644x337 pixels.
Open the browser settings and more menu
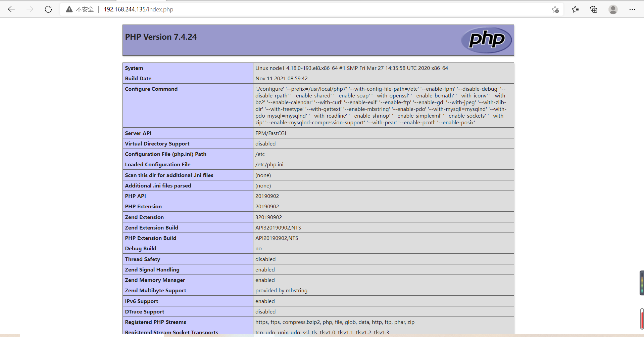(x=632, y=9)
